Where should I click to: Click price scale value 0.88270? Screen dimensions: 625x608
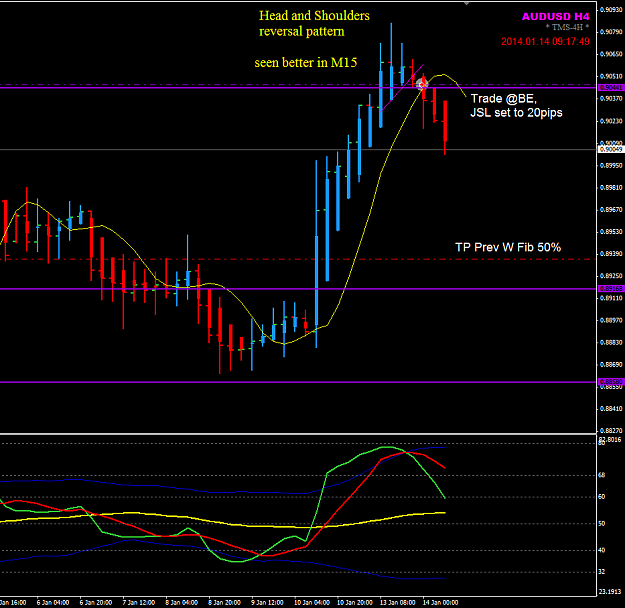point(611,431)
